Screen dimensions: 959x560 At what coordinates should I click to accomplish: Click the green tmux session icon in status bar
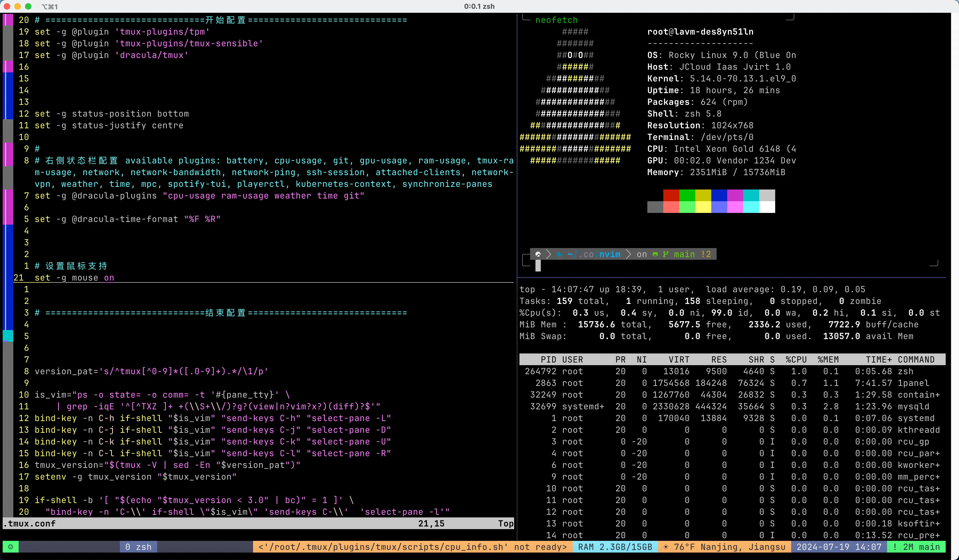pos(11,547)
